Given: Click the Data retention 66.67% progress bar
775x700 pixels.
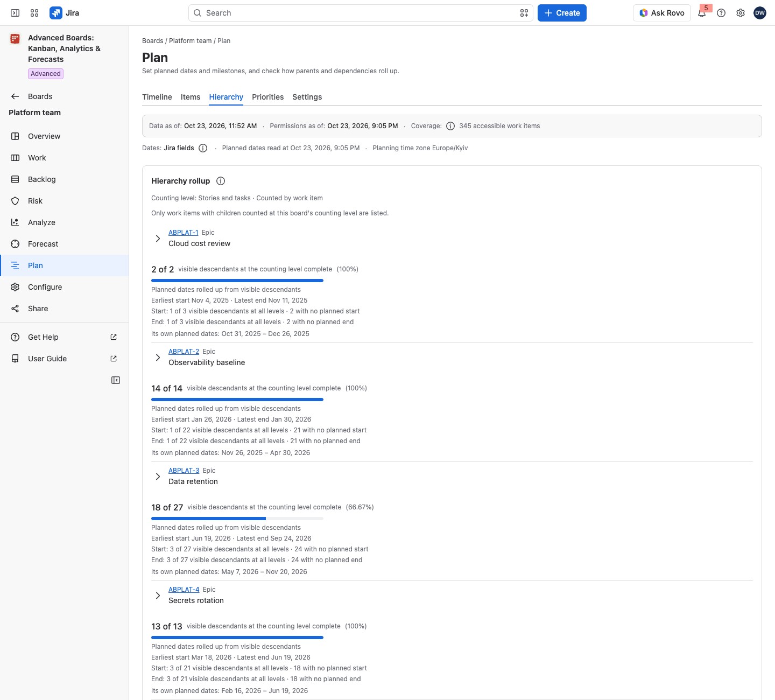Looking at the screenshot, I should [237, 519].
